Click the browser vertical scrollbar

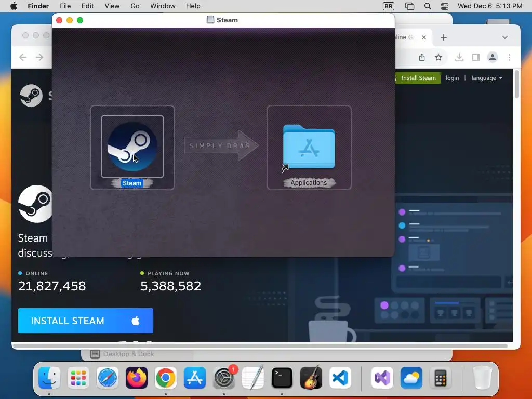[x=517, y=84]
